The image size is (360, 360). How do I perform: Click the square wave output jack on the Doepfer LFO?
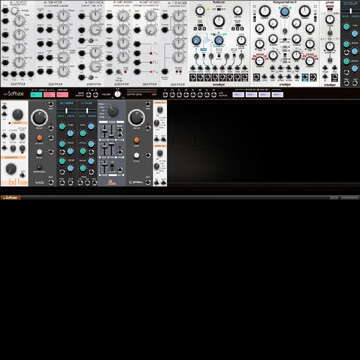pos(137,62)
